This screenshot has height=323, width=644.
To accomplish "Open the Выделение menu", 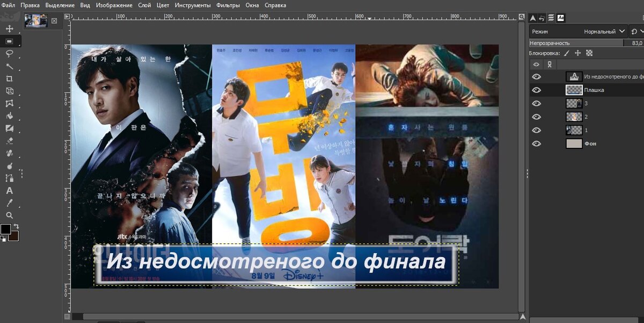I will click(60, 5).
